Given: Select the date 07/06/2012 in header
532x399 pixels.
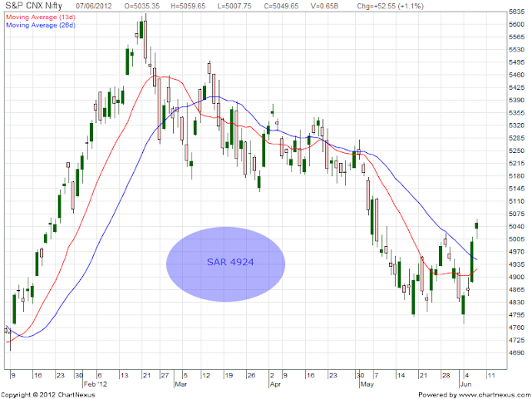Looking at the screenshot, I should coord(92,6).
